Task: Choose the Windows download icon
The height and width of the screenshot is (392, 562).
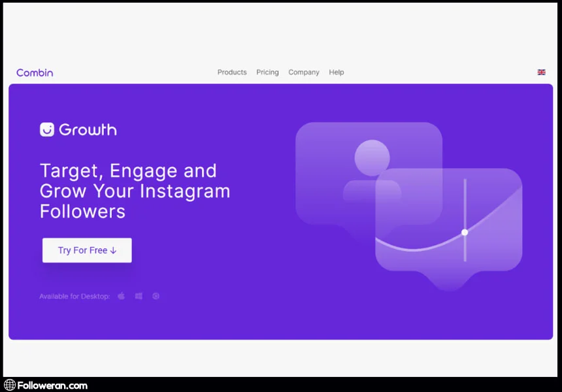Action: click(x=139, y=297)
